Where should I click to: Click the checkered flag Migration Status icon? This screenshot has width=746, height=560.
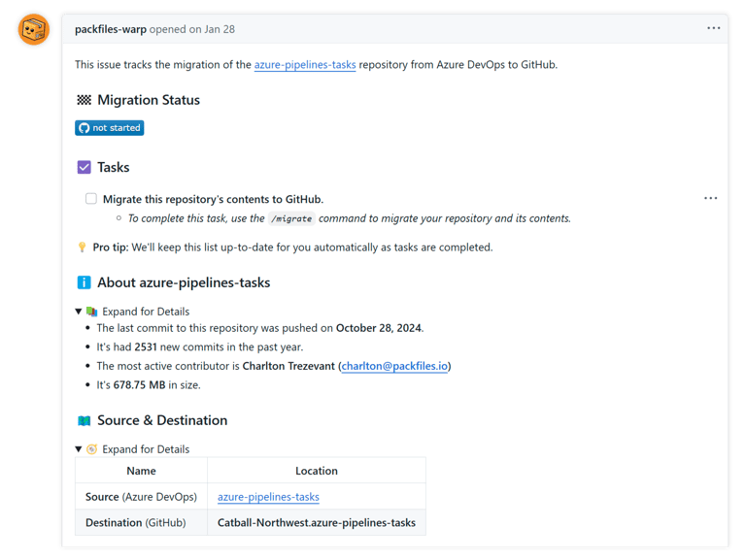[84, 100]
